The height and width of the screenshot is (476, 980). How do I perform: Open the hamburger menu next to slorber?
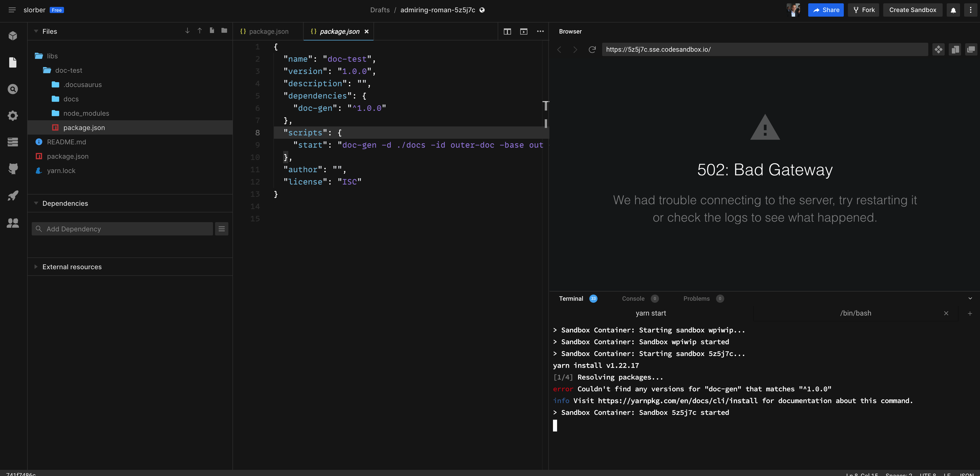coord(12,10)
